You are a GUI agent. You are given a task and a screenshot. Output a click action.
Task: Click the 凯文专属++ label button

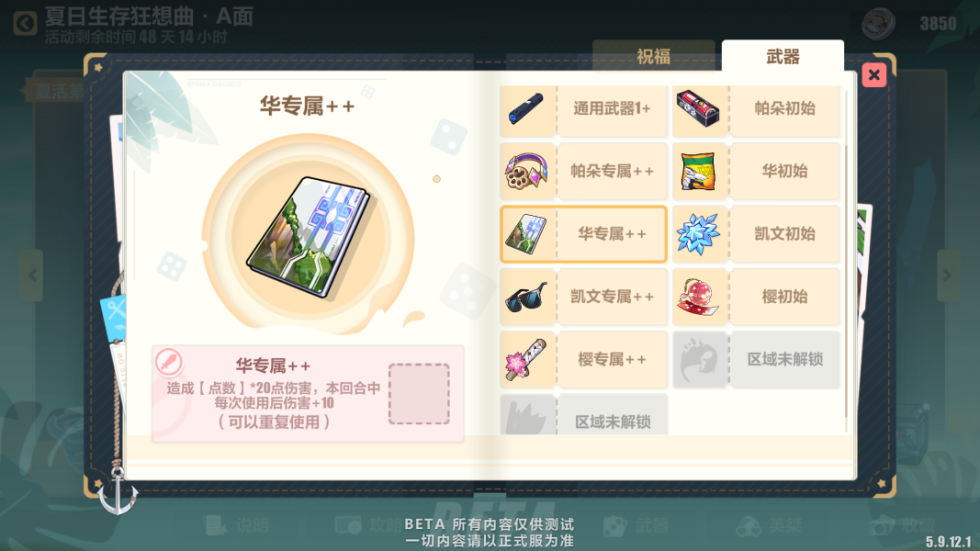[612, 297]
